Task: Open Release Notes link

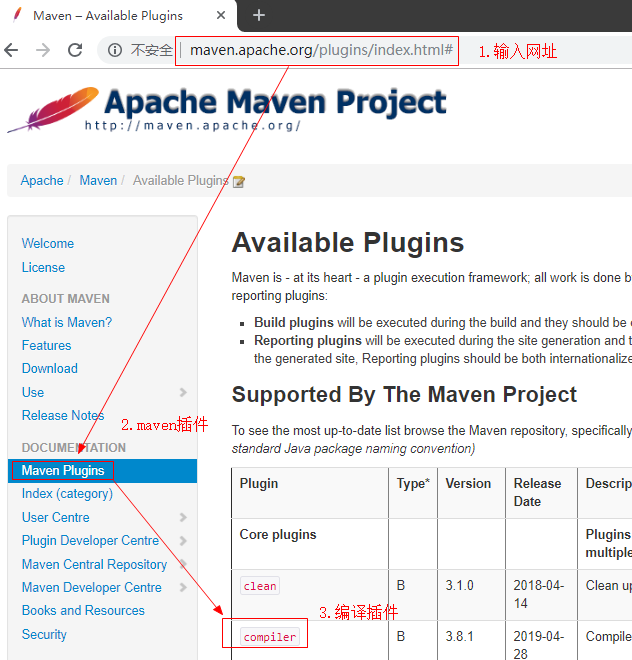Action: coord(63,415)
